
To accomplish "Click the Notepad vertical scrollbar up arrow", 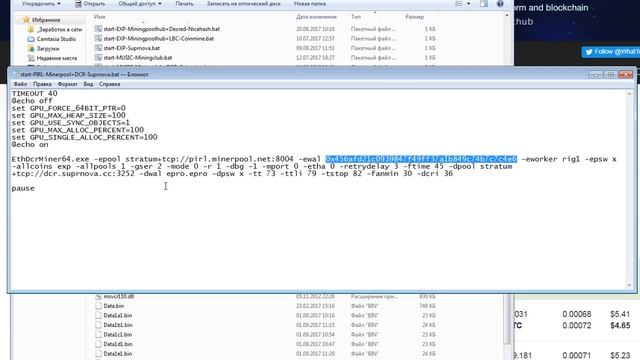I will [629, 94].
